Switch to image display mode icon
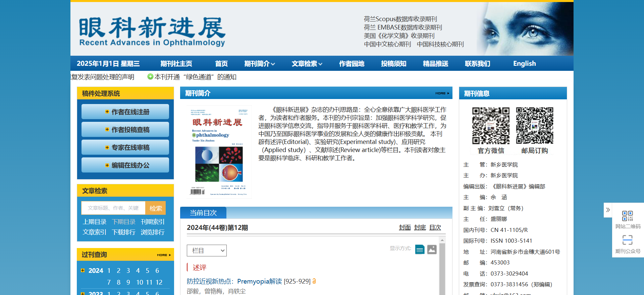Screen dimensions: 644x295 432,249
